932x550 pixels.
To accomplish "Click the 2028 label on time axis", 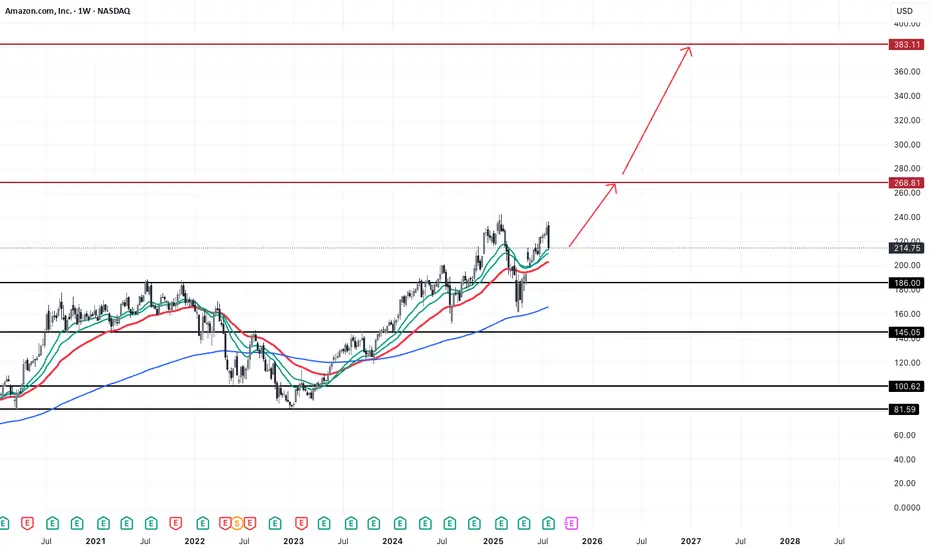I will pos(790,541).
